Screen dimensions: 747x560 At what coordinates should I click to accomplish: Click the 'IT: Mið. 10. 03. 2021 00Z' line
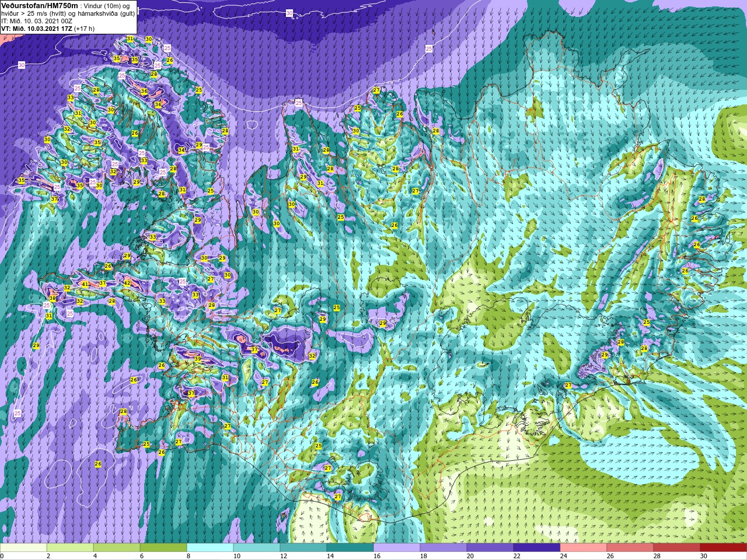pyautogui.click(x=37, y=21)
